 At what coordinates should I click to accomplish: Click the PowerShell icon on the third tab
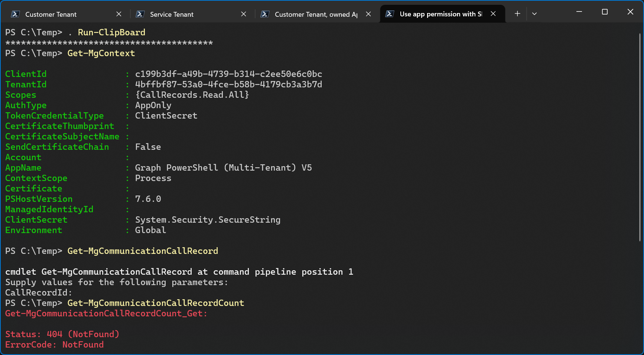click(265, 14)
